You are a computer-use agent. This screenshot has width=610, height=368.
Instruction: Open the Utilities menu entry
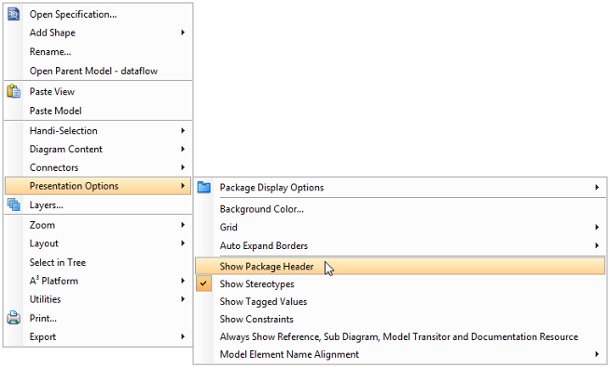tap(98, 299)
